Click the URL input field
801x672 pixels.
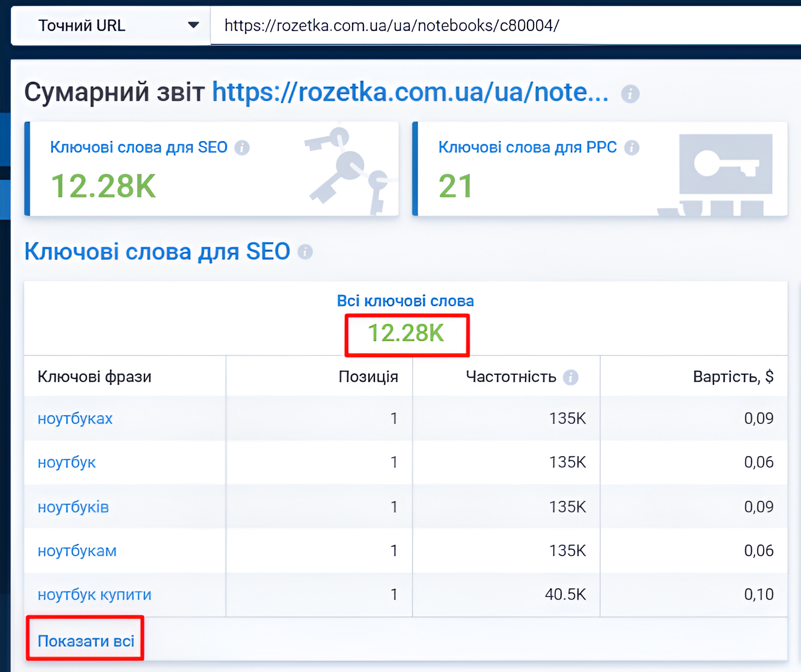(x=505, y=26)
